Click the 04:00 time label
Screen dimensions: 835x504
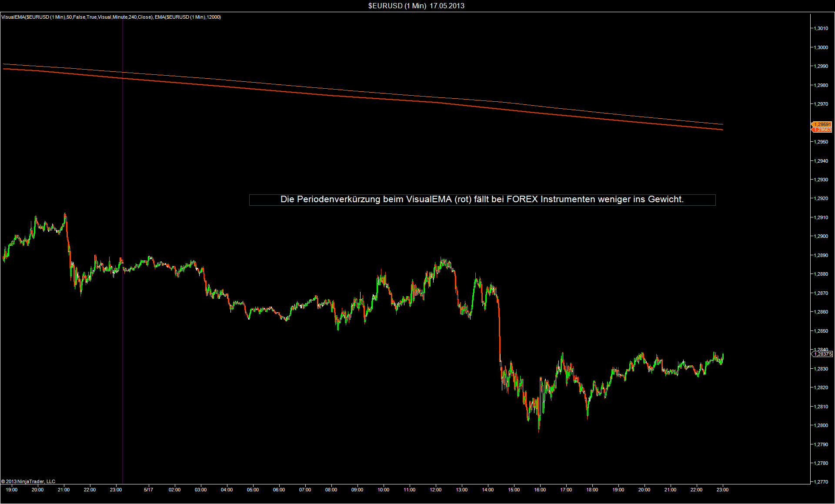click(x=227, y=490)
